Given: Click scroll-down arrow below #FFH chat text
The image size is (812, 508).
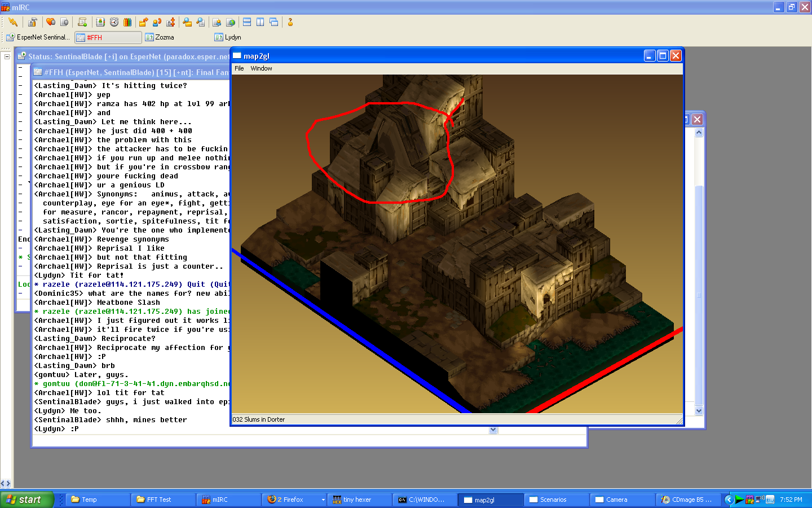Looking at the screenshot, I should [493, 430].
